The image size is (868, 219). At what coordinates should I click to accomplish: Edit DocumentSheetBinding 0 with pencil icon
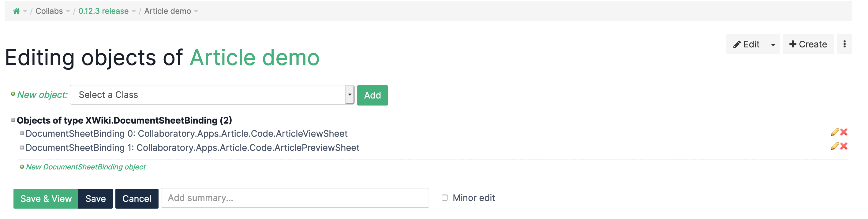pos(834,132)
